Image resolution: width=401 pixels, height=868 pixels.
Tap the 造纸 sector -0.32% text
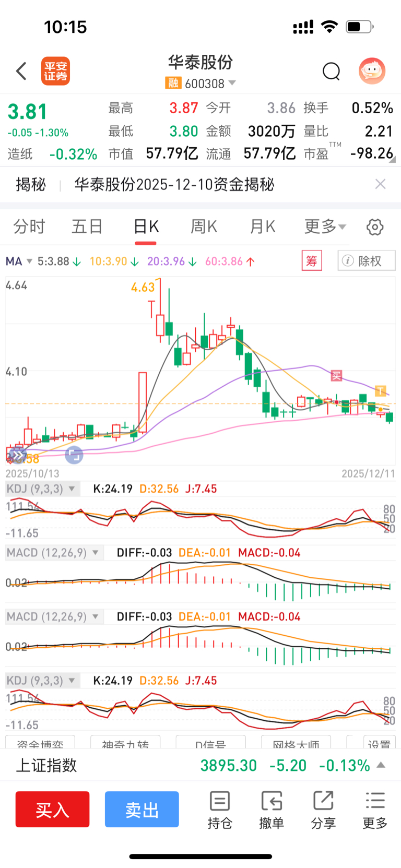(x=52, y=154)
